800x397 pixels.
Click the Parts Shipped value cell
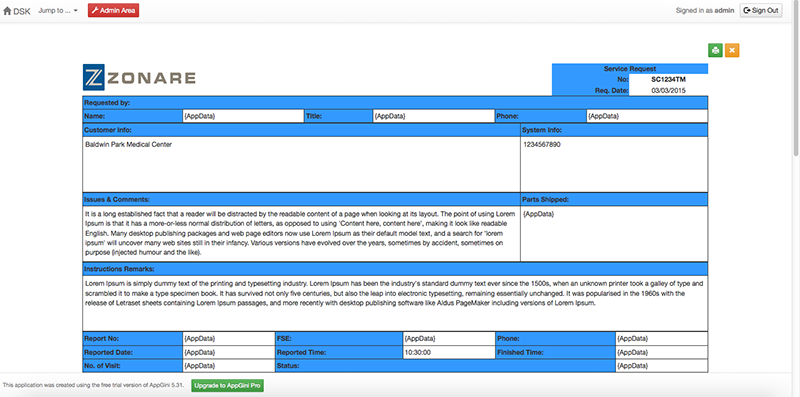point(614,234)
